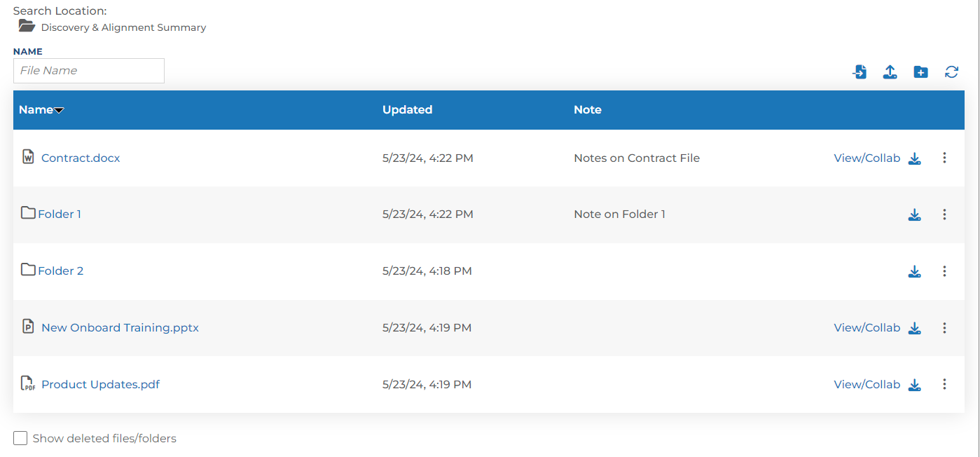The width and height of the screenshot is (980, 457).
Task: Open View/Collab for New Onboard Training.pptx
Action: (867, 328)
